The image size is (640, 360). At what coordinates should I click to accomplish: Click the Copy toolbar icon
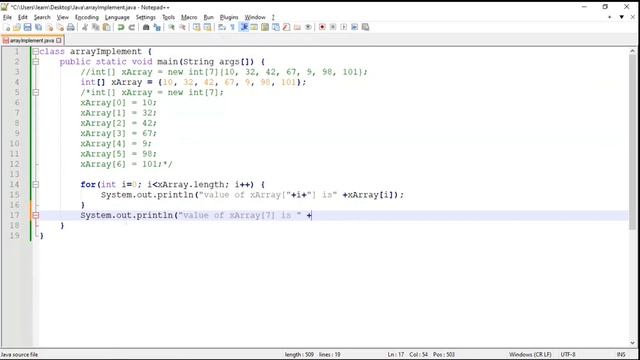point(96,27)
